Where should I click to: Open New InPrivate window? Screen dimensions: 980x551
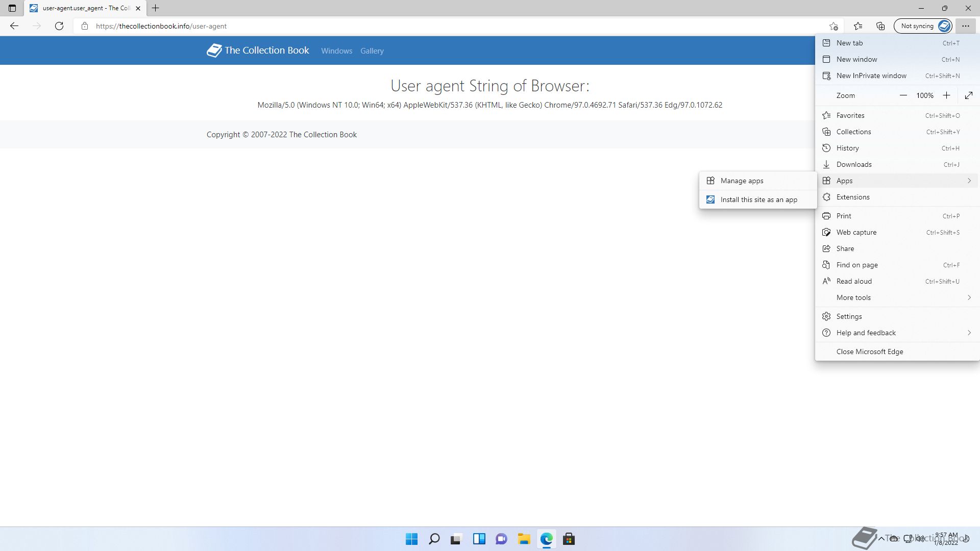[x=897, y=76]
